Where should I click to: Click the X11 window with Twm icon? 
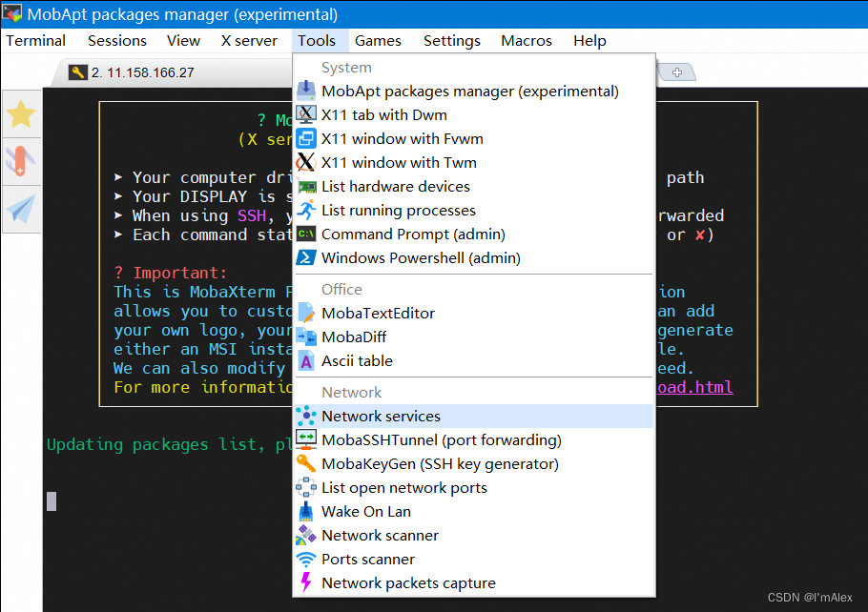coord(306,162)
